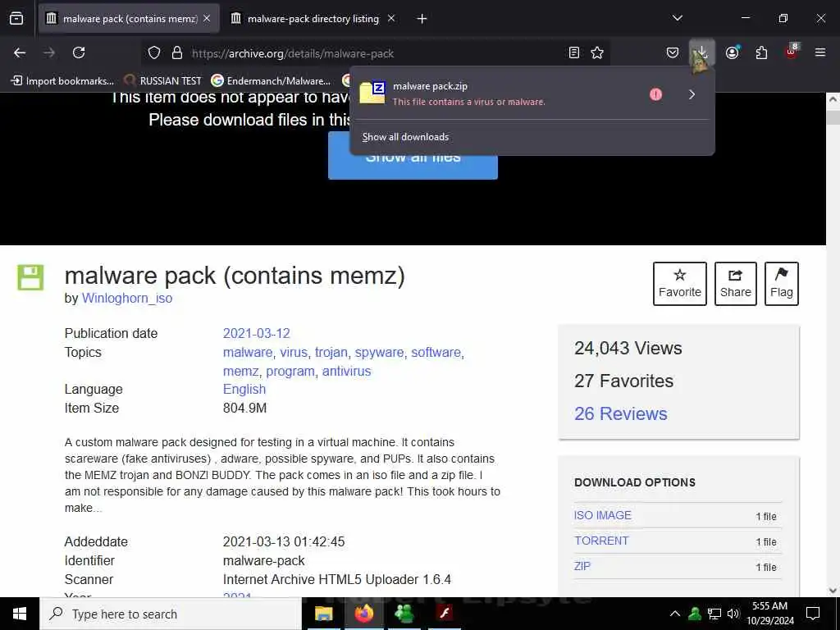The height and width of the screenshot is (630, 840).
Task: Share this archive item
Action: [736, 283]
